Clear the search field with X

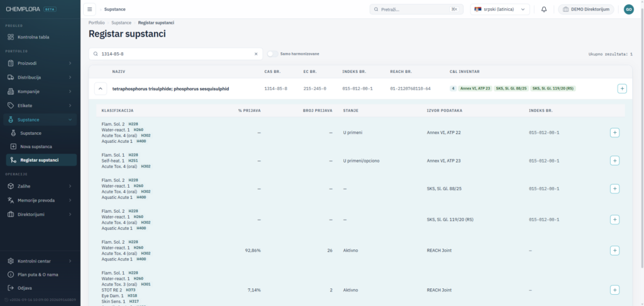point(256,54)
